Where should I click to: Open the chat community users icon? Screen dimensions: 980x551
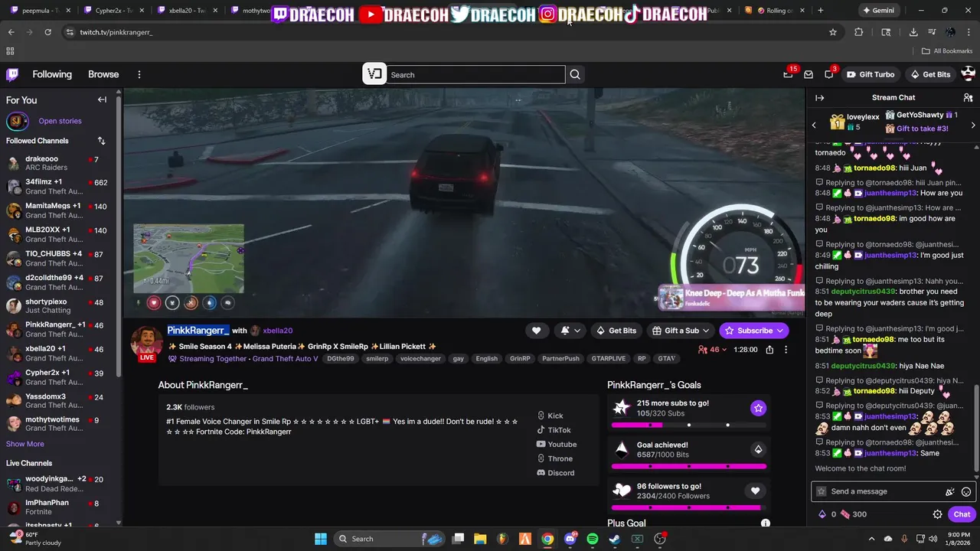968,98
